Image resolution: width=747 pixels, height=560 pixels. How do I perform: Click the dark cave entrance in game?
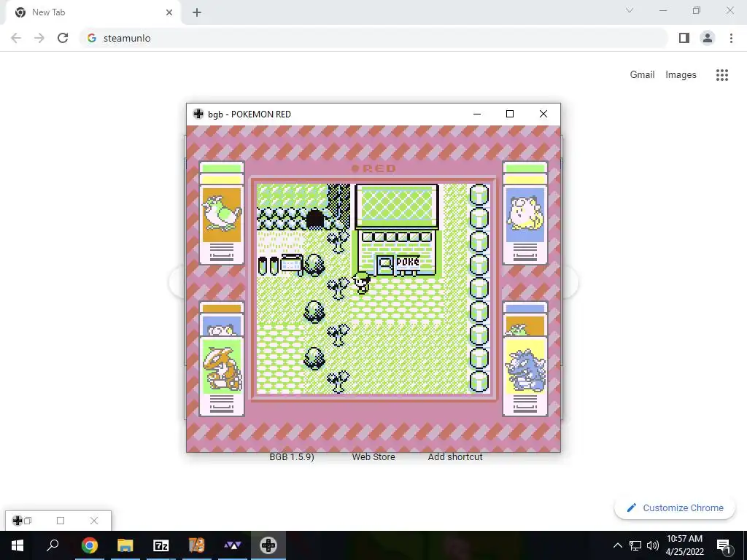coord(314,219)
